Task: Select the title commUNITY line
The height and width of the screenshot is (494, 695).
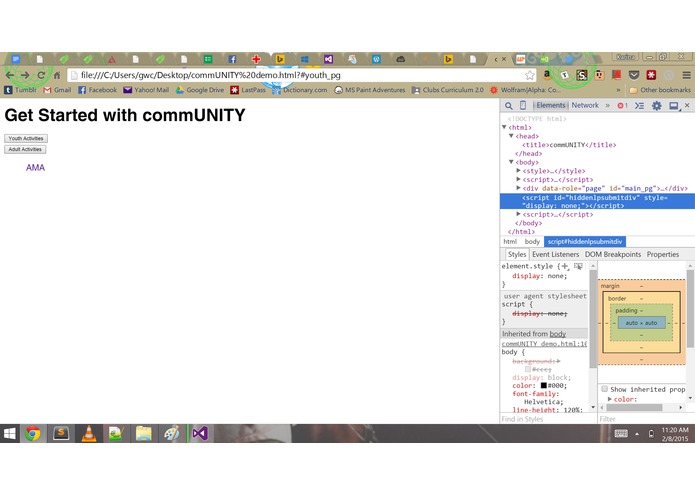Action: (x=569, y=145)
